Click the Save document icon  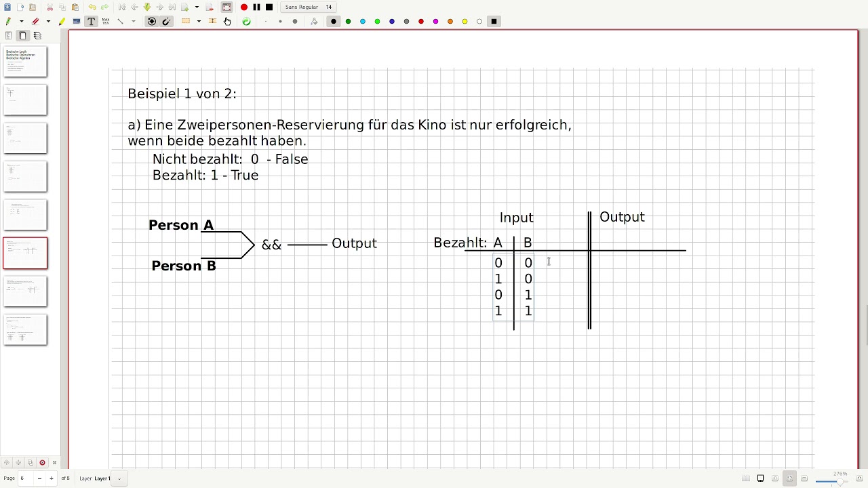pos(8,7)
